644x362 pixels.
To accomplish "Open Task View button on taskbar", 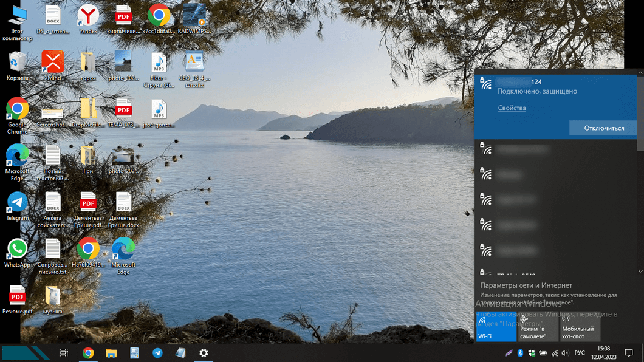I will point(64,353).
